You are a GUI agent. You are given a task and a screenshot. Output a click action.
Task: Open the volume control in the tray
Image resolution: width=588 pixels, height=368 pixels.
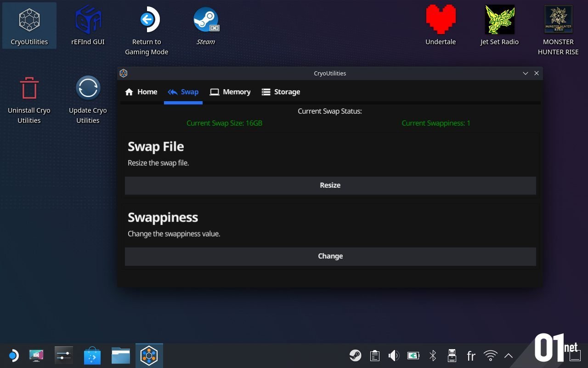(x=394, y=356)
